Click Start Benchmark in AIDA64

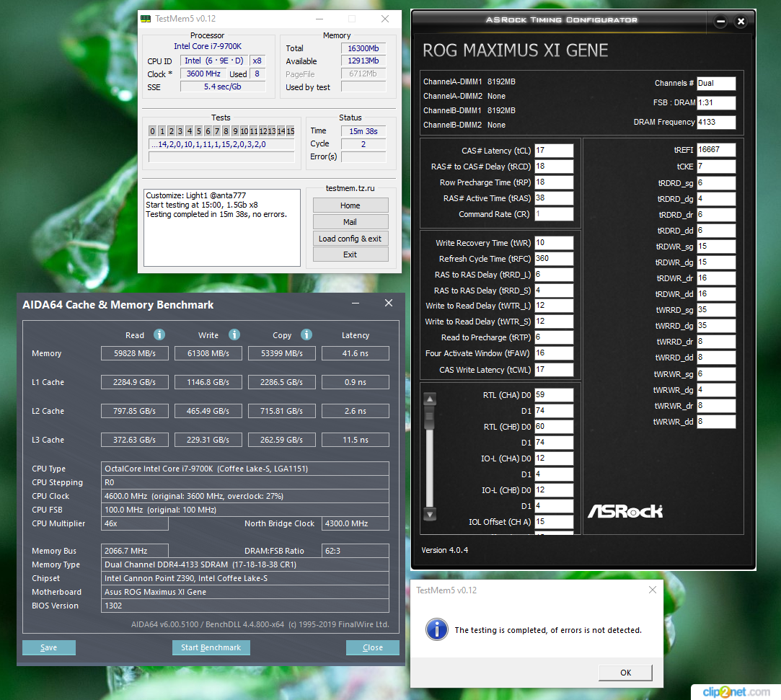pyautogui.click(x=211, y=647)
